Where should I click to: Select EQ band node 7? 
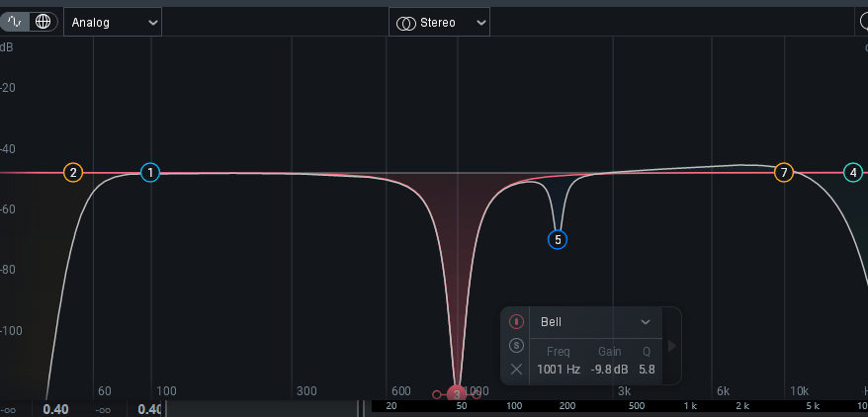click(x=784, y=173)
